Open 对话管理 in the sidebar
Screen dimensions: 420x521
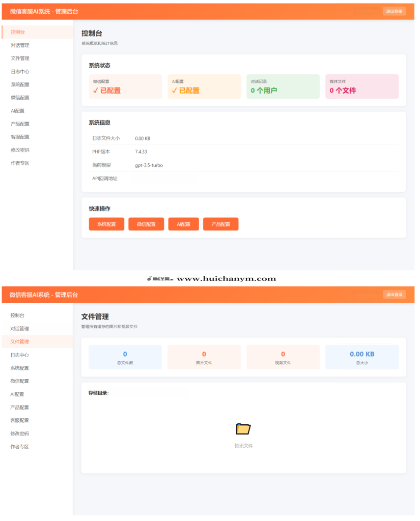pos(19,44)
